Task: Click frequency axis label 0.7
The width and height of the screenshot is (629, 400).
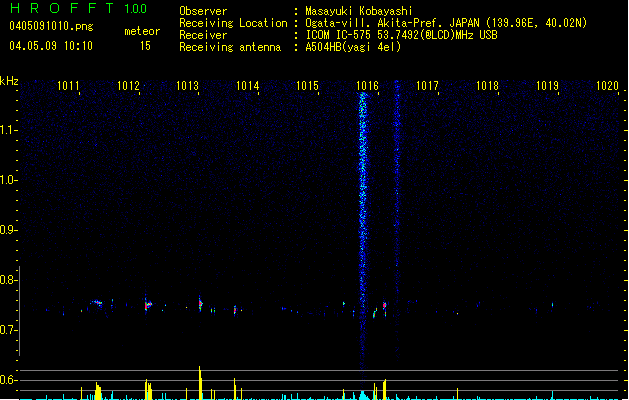Action: 8,330
